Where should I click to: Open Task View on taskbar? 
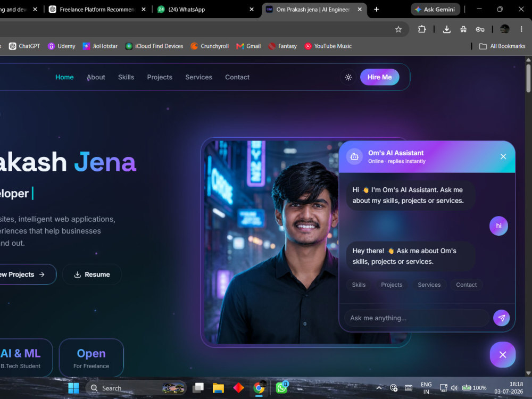tap(198, 388)
